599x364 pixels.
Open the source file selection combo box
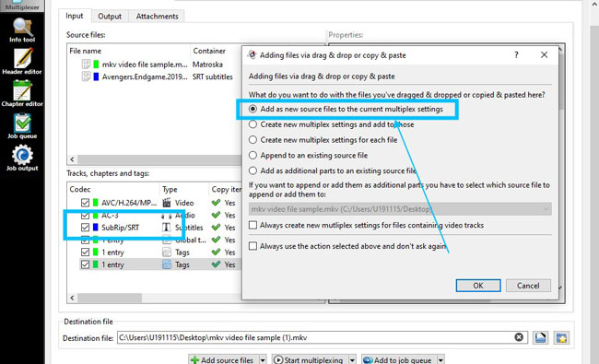coord(400,209)
